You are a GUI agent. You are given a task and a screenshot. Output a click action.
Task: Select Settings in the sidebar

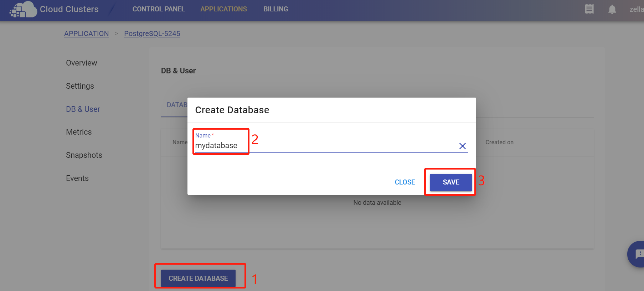80,86
